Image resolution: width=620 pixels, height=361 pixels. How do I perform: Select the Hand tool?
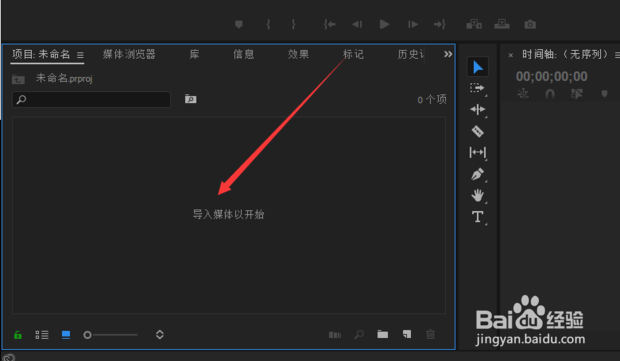(478, 195)
